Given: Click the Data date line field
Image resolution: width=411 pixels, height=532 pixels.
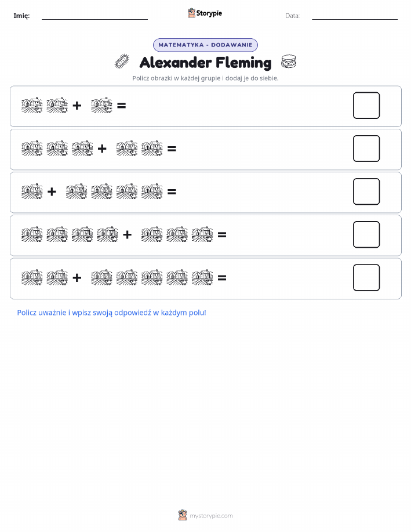Looking at the screenshot, I should (x=355, y=16).
